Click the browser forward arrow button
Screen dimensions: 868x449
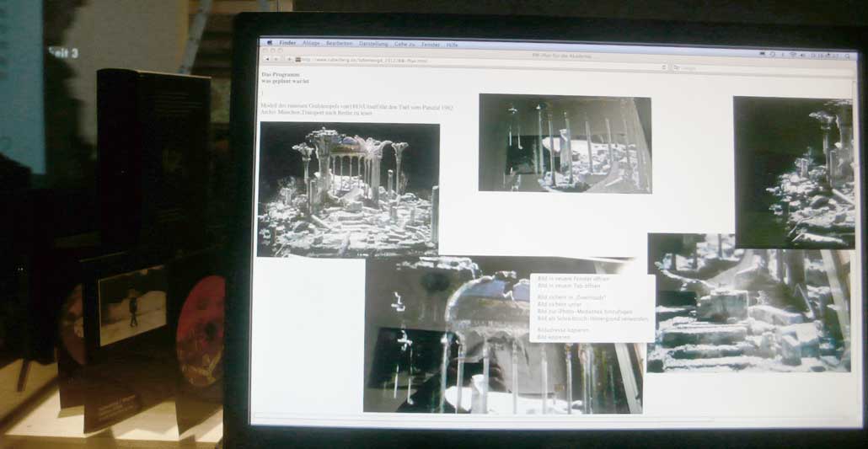276,59
